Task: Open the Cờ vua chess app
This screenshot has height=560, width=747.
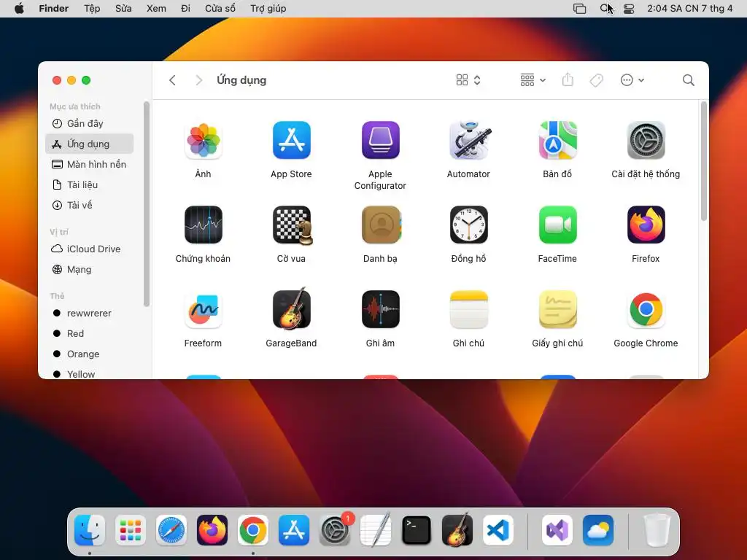Action: [x=292, y=225]
